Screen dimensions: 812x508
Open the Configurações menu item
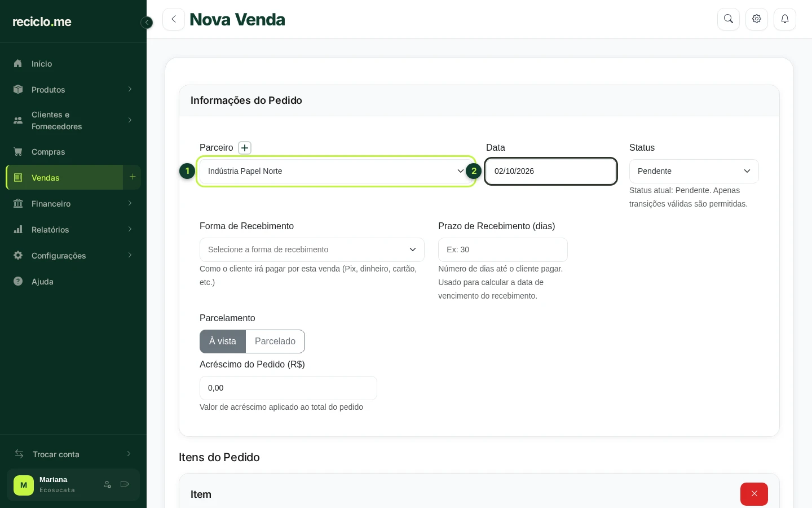tap(73, 256)
